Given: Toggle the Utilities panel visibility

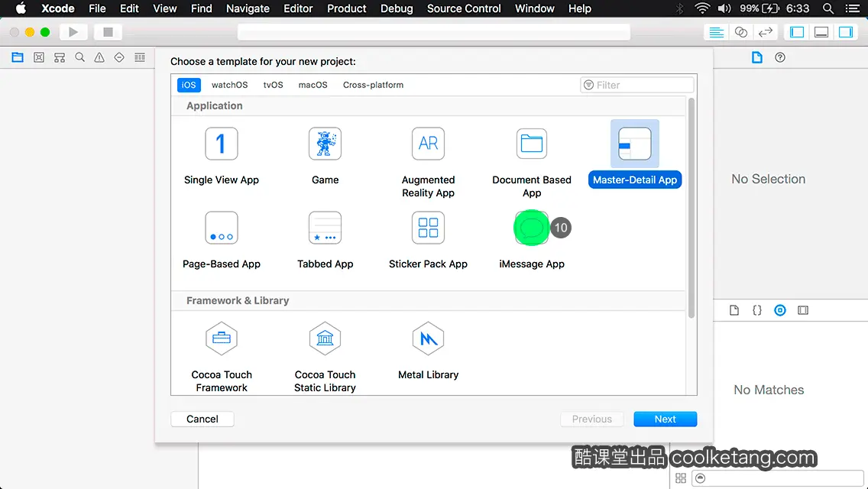Looking at the screenshot, I should point(845,32).
